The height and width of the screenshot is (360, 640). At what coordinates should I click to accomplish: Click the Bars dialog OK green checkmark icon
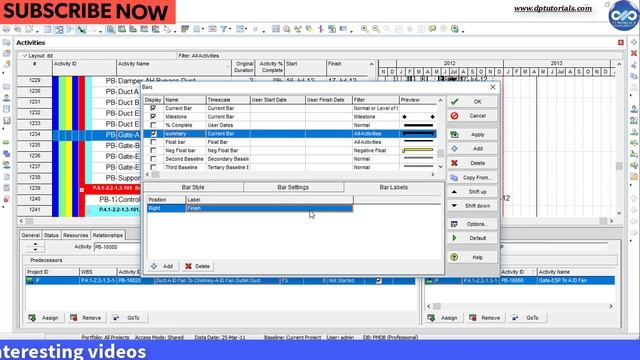pos(454,102)
